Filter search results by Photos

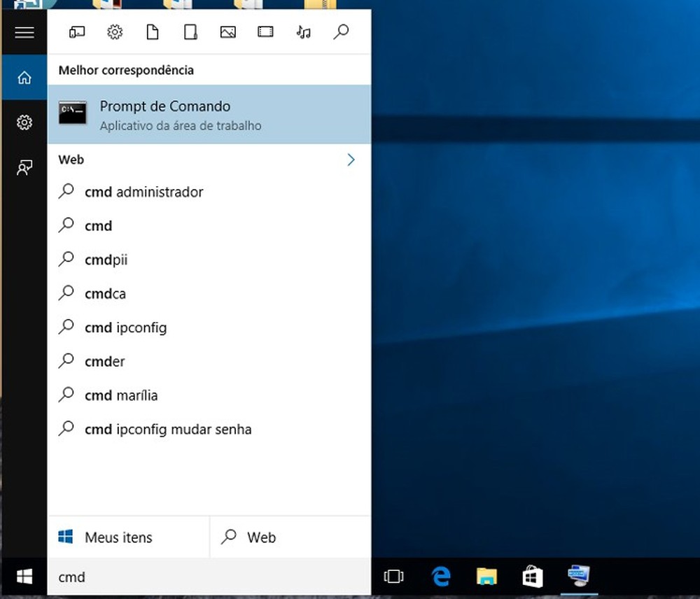click(227, 31)
